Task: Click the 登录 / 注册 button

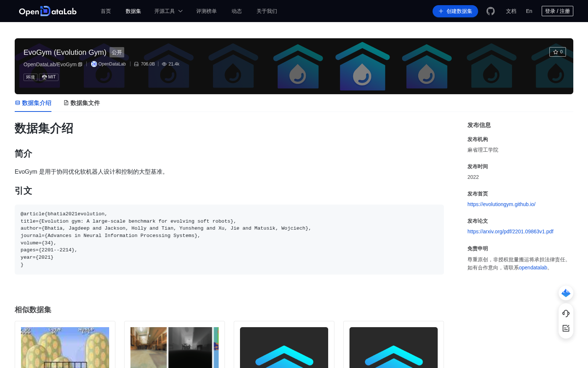Action: 557,11
